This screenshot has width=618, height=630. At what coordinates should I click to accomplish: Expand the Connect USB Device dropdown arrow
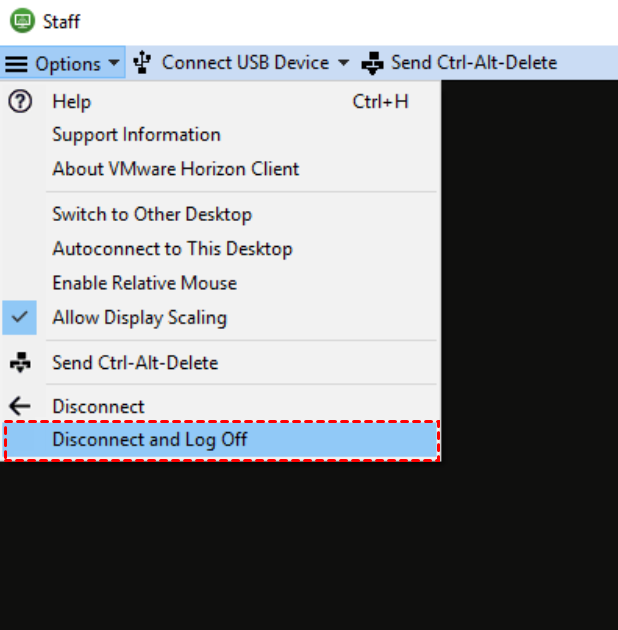coord(343,63)
